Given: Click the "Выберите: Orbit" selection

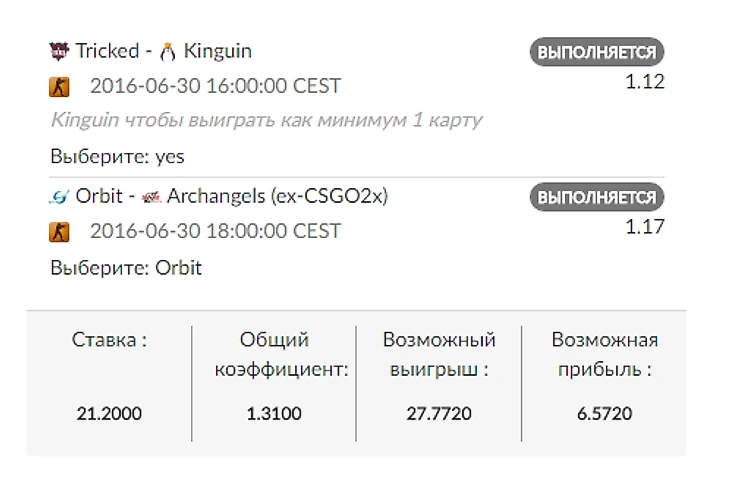Looking at the screenshot, I should (126, 268).
